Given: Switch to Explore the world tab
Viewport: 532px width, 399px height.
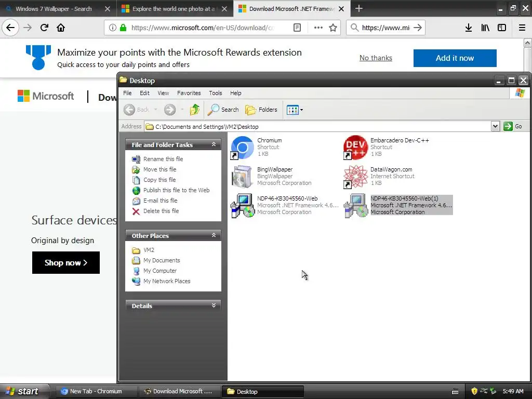Looking at the screenshot, I should pyautogui.click(x=173, y=9).
